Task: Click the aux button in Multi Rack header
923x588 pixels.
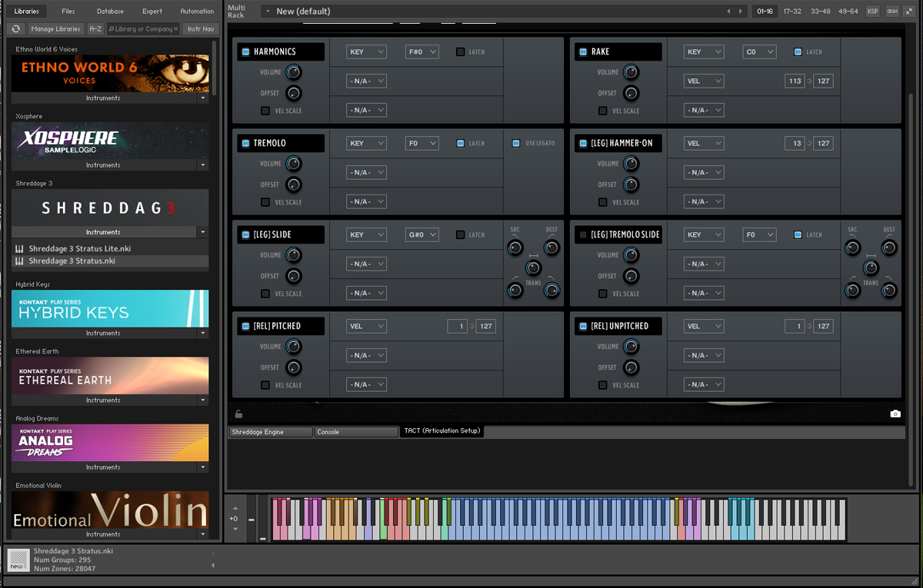Action: click(892, 11)
